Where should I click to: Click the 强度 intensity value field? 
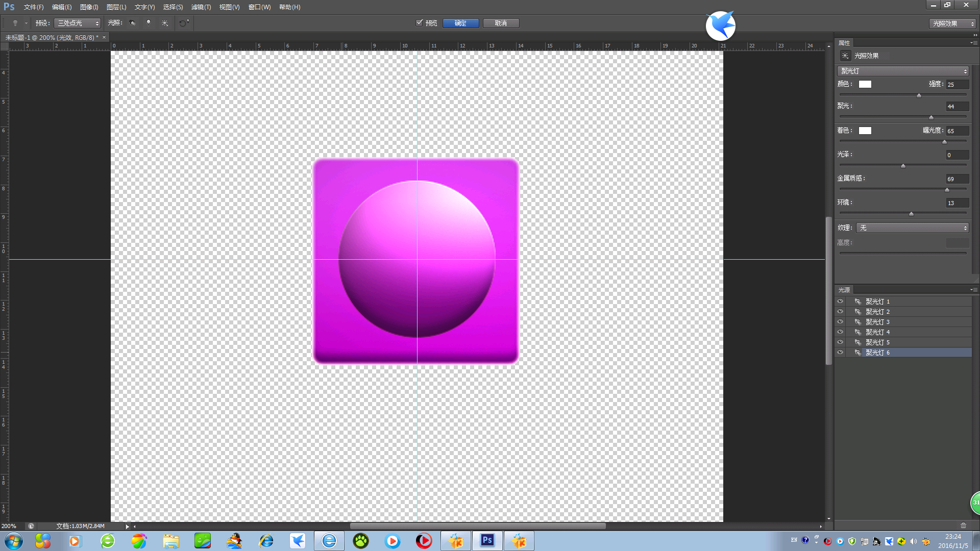(957, 85)
